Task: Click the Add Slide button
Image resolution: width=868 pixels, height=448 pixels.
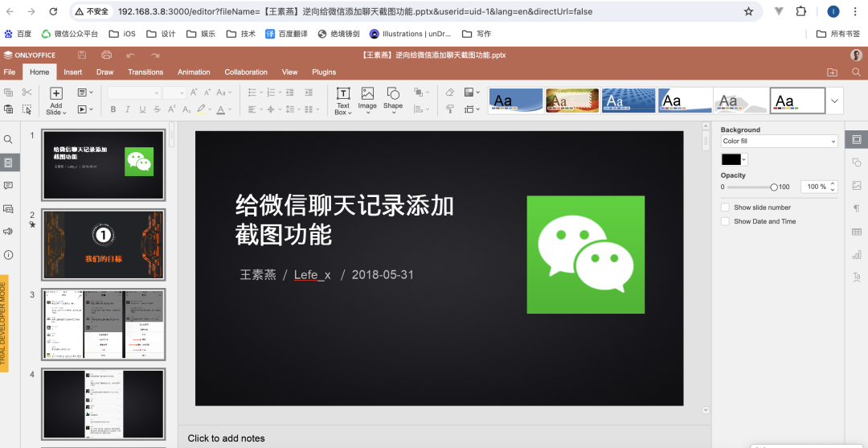Action: click(x=56, y=101)
